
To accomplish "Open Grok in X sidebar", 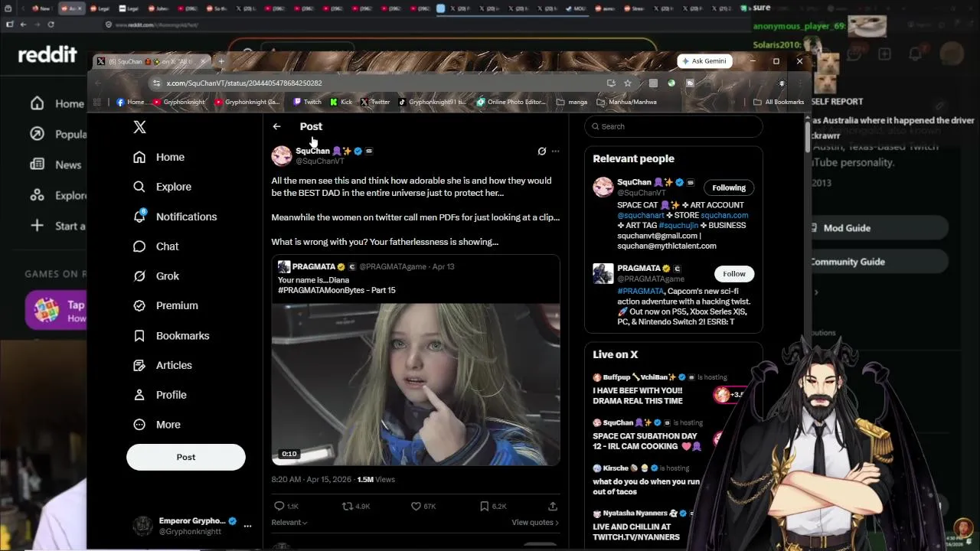I will coord(155,276).
